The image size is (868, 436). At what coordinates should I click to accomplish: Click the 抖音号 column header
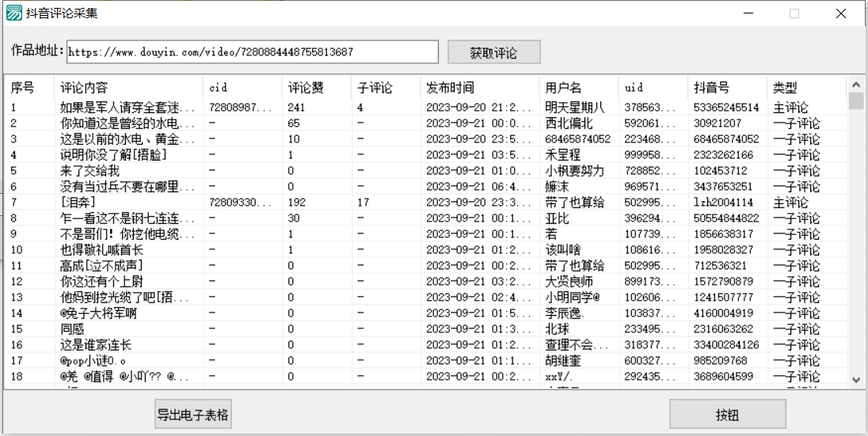click(x=727, y=87)
